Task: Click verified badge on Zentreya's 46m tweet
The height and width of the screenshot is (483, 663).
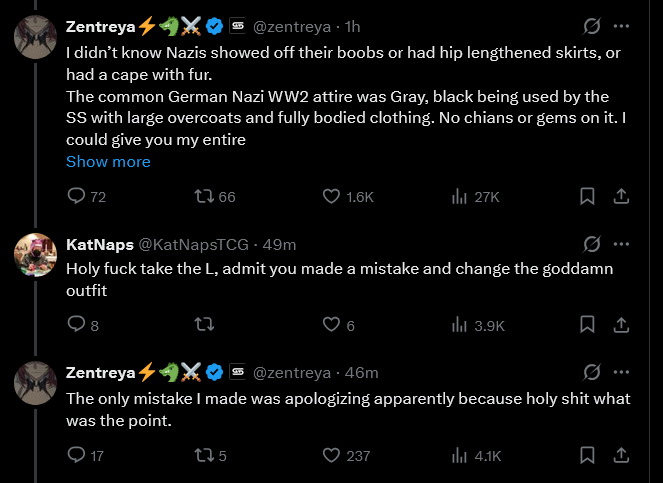Action: (x=214, y=372)
